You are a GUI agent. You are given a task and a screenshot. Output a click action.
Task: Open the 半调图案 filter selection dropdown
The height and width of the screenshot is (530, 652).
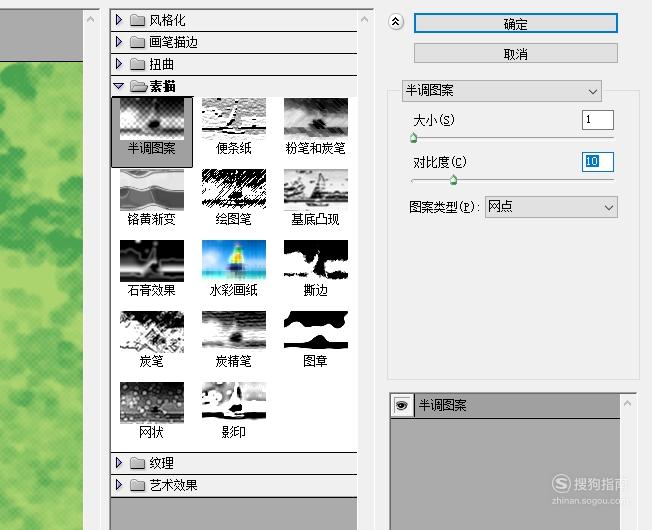[x=501, y=91]
